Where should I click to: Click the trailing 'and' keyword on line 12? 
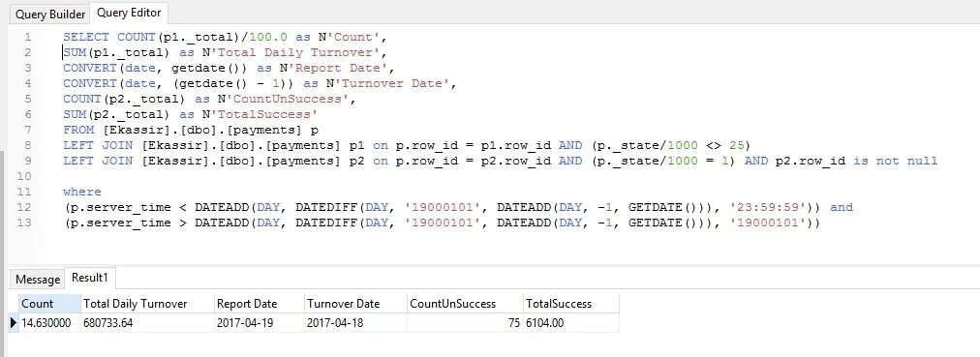tap(842, 207)
